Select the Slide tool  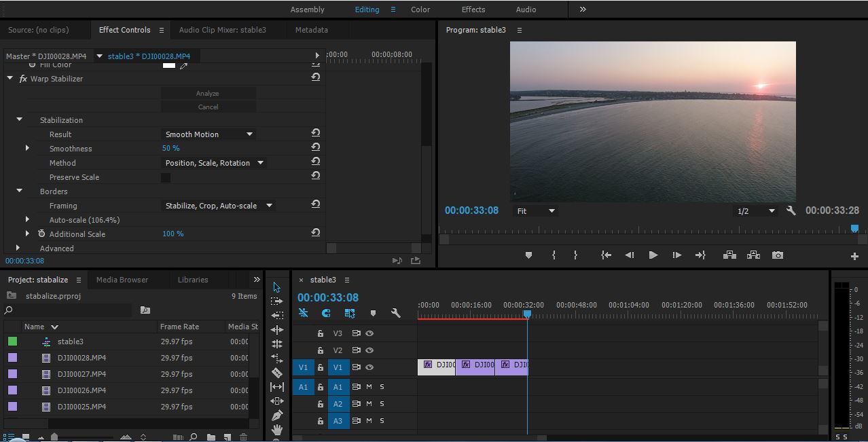276,401
